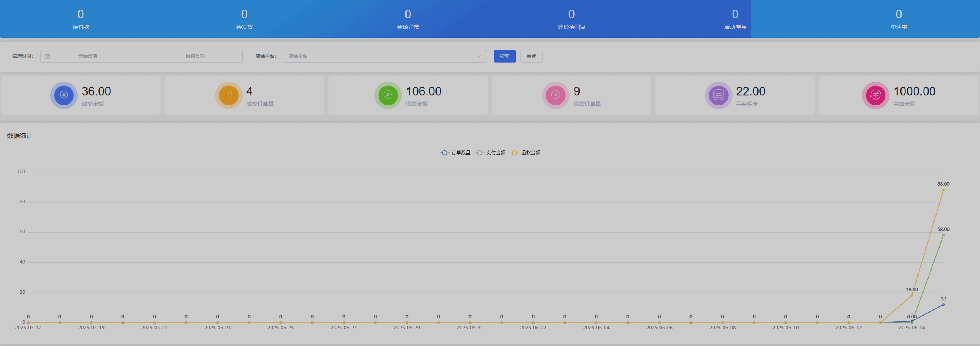Select the 金额异常 status tab

pos(408,19)
